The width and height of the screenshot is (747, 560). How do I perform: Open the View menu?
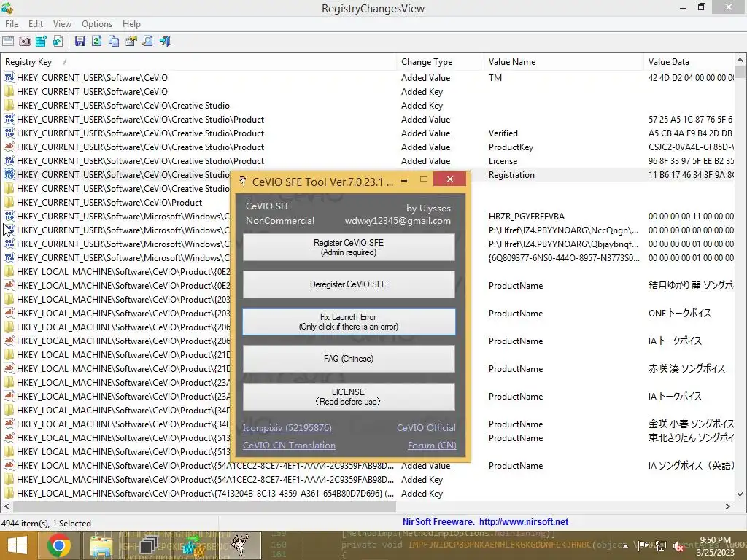point(62,24)
